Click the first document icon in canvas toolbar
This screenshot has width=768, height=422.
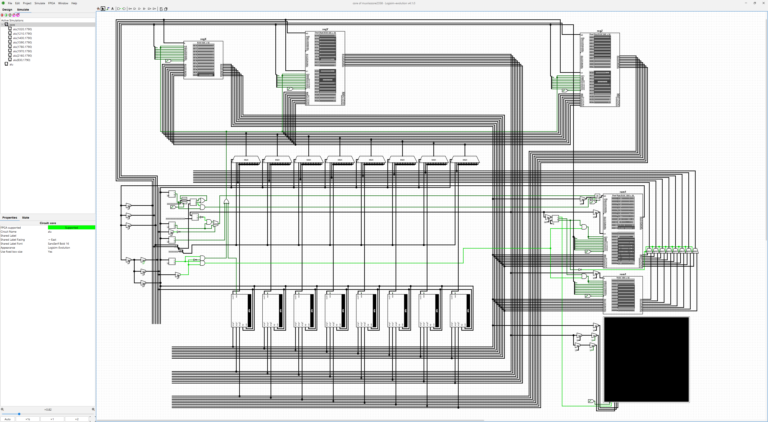tap(161, 8)
